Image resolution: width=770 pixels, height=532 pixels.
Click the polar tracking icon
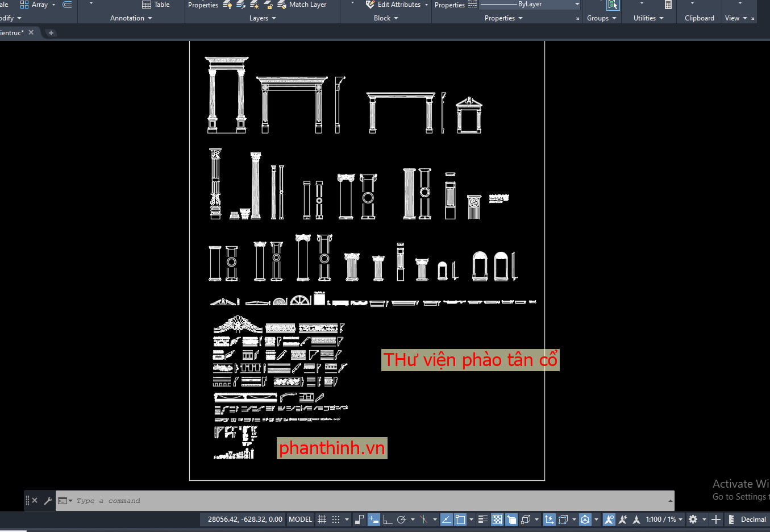coord(402,519)
